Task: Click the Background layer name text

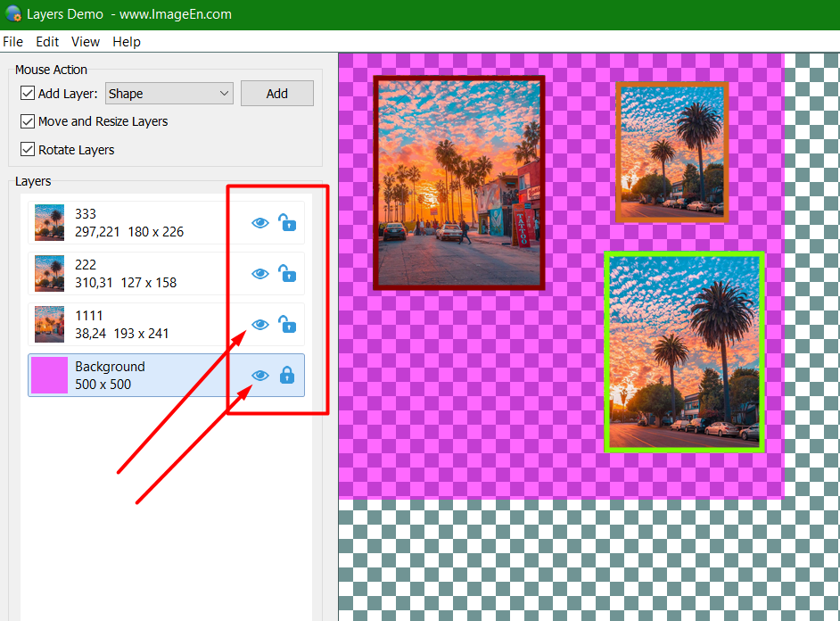Action: pyautogui.click(x=110, y=367)
